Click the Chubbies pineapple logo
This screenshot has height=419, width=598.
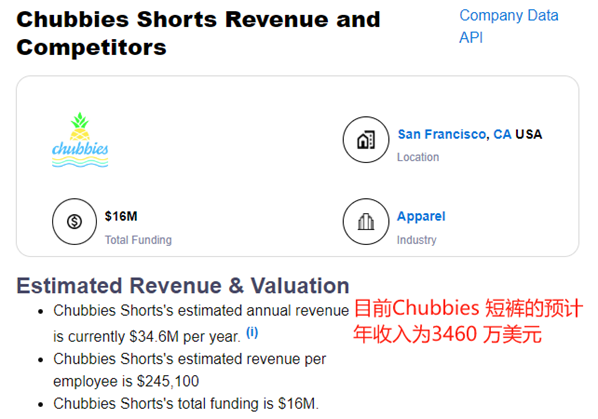coord(80,140)
